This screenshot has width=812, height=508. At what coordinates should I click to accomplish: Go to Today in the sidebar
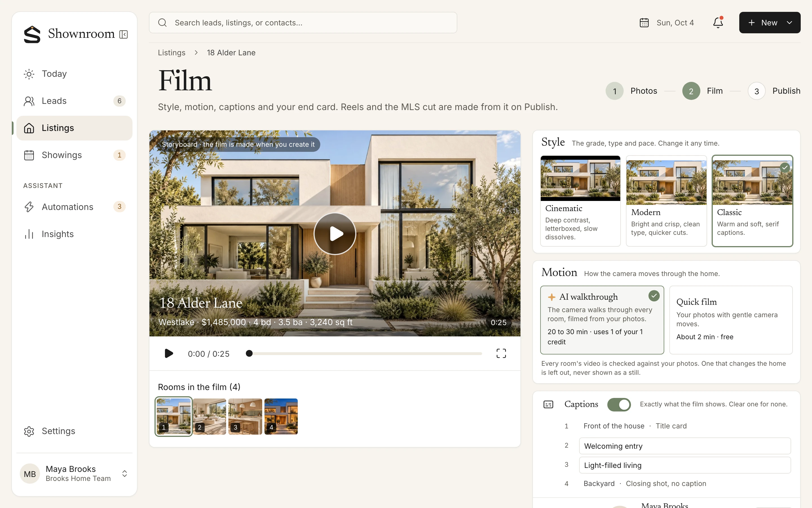(x=74, y=74)
